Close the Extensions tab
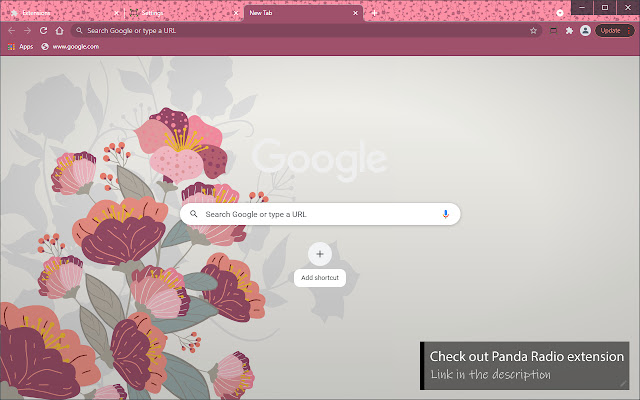Viewport: 640px width, 400px height. (x=116, y=13)
